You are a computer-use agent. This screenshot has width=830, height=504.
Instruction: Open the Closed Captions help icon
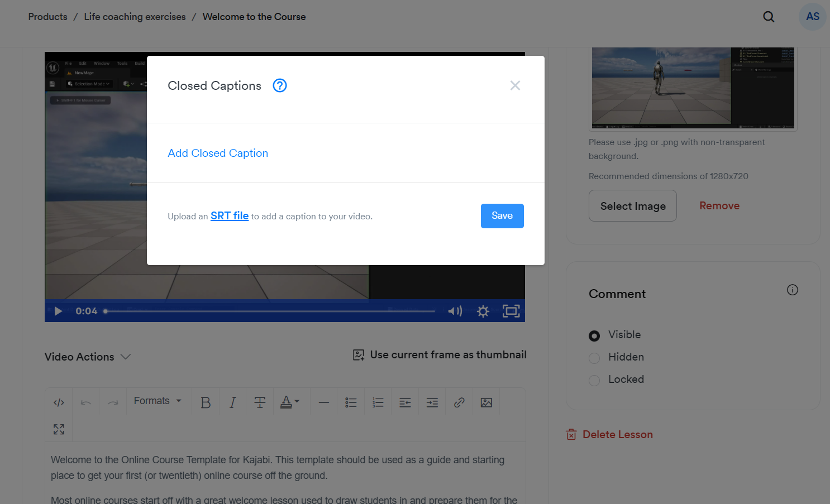click(x=279, y=85)
